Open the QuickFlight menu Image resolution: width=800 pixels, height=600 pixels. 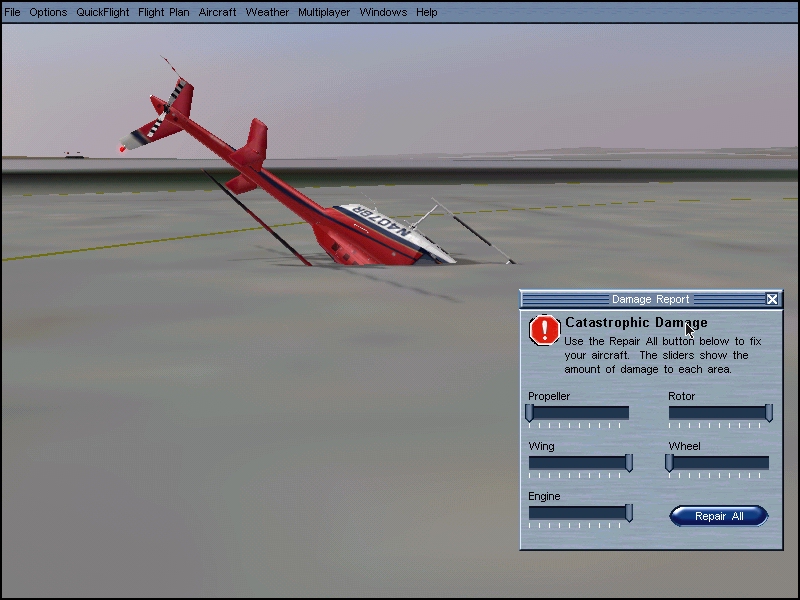click(103, 12)
